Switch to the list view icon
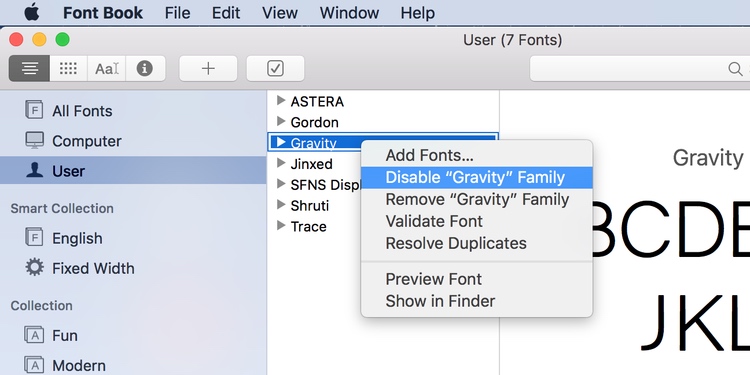This screenshot has height=375, width=750. [x=29, y=68]
